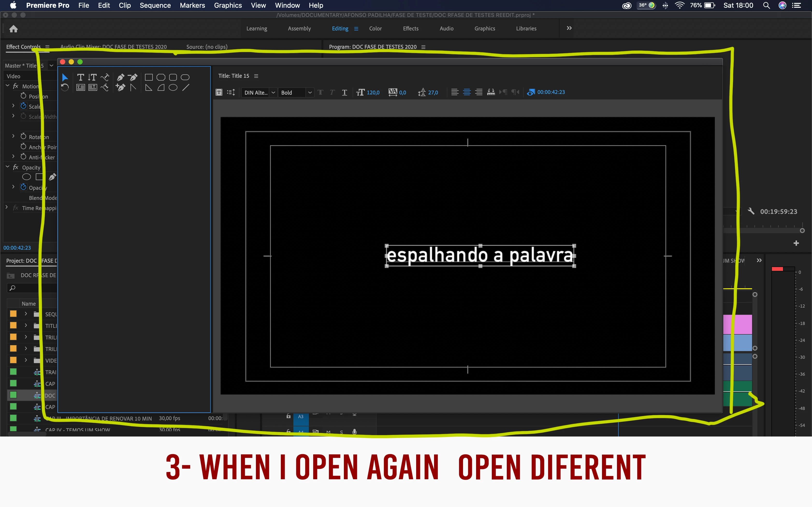Toggle underline text style
The image size is (812, 507).
pyautogui.click(x=345, y=92)
